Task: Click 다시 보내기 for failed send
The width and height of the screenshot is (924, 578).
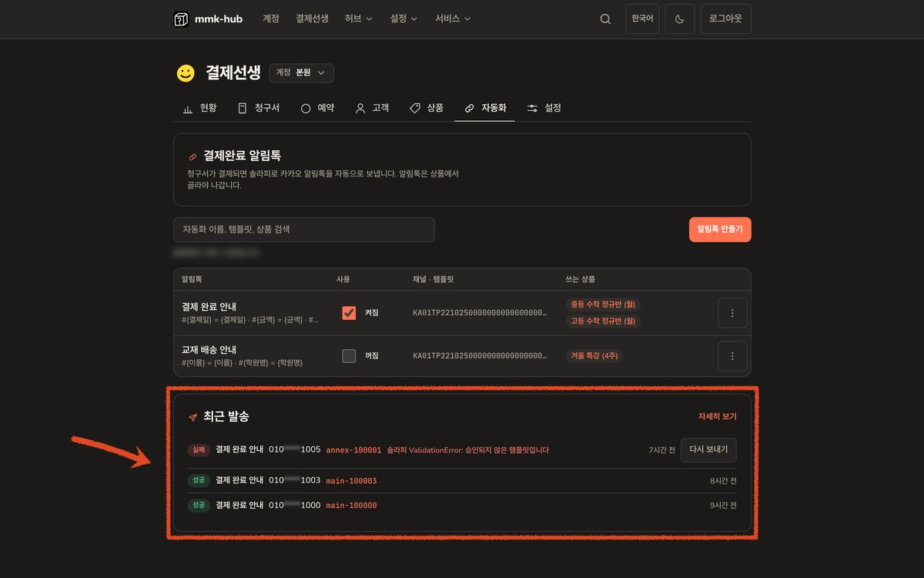Action: [x=708, y=449]
